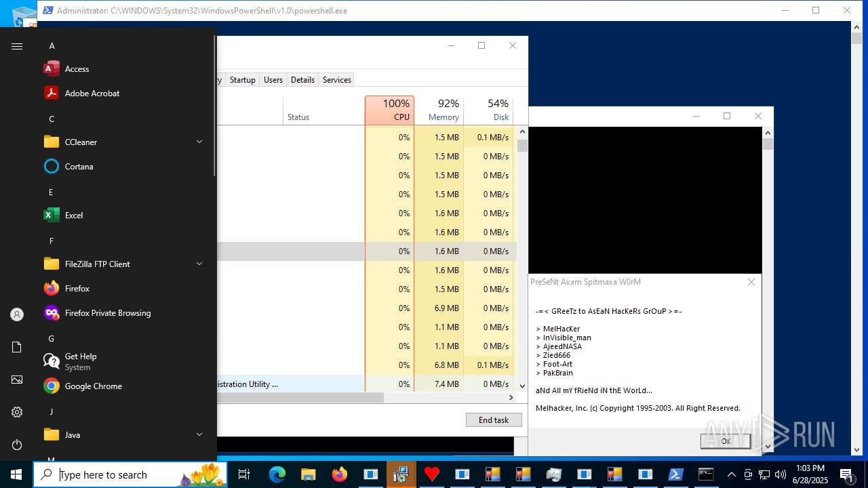Screen dimensions: 868x488
Task: Jump to letter E heading in app list
Action: pos(52,192)
